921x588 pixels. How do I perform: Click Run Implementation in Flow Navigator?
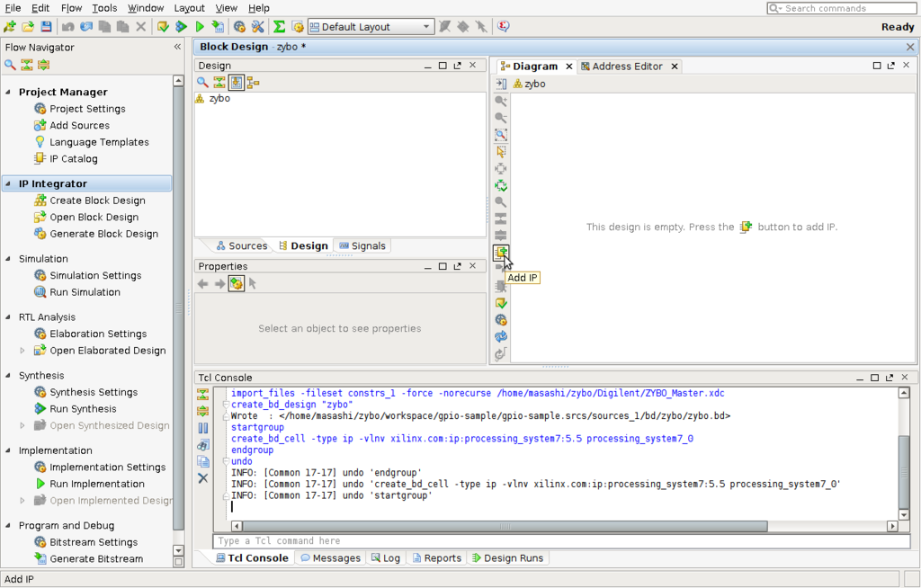coord(97,484)
